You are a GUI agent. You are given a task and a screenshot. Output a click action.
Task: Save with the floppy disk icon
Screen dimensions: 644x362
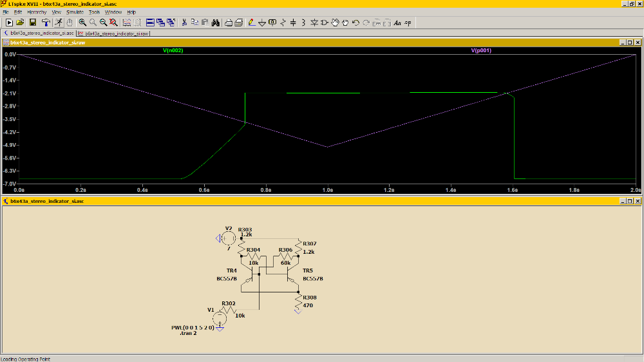click(x=32, y=23)
